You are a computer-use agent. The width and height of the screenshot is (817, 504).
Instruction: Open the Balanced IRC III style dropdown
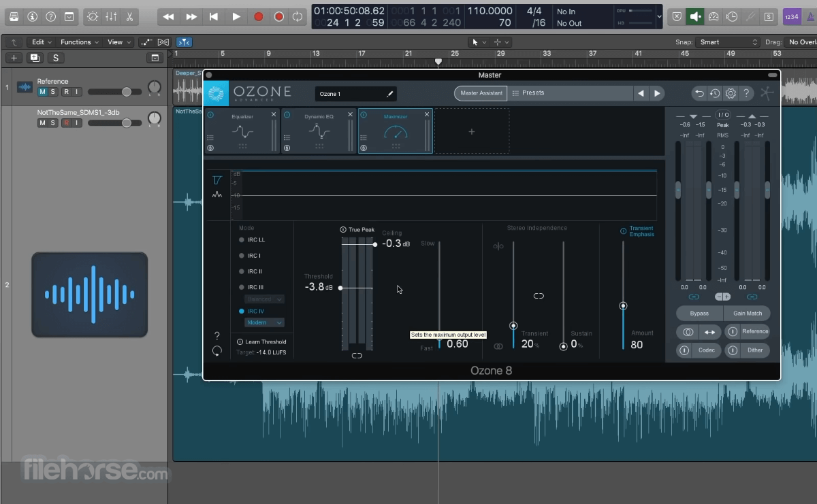pos(265,299)
